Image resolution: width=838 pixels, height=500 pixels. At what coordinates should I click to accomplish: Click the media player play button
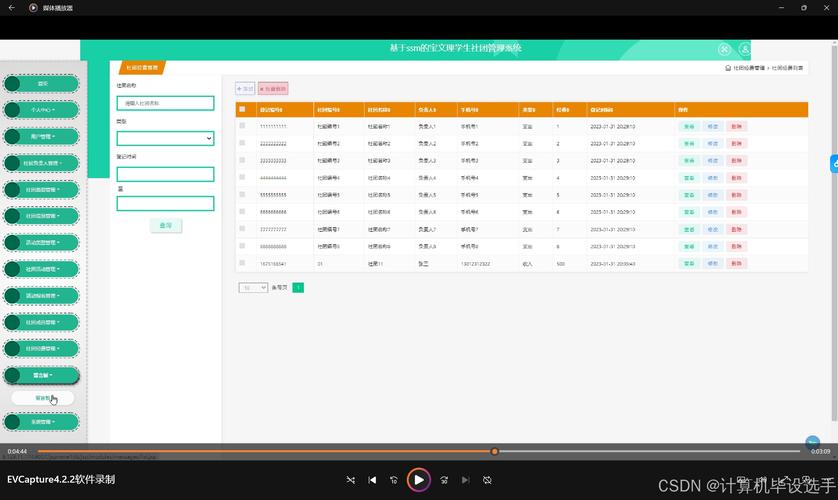(418, 480)
